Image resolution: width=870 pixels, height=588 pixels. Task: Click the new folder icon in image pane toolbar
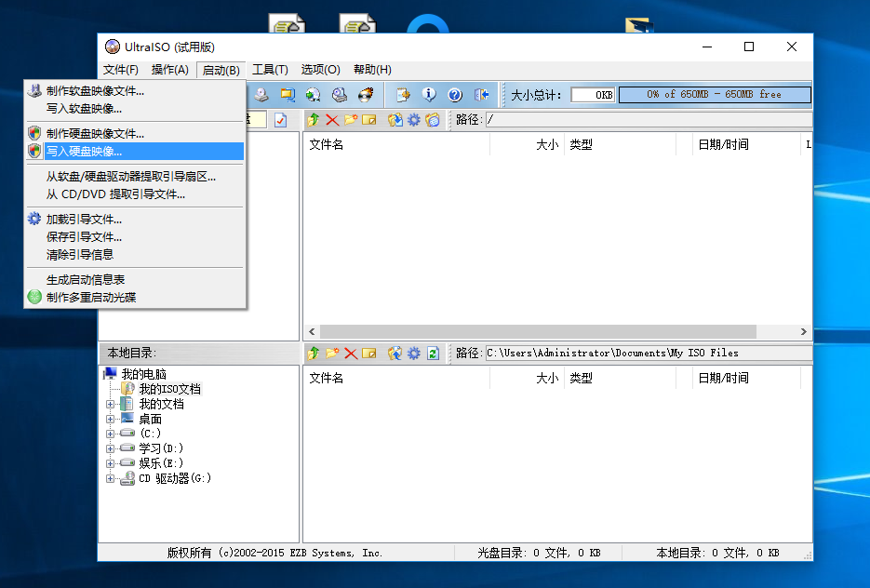[x=351, y=120]
